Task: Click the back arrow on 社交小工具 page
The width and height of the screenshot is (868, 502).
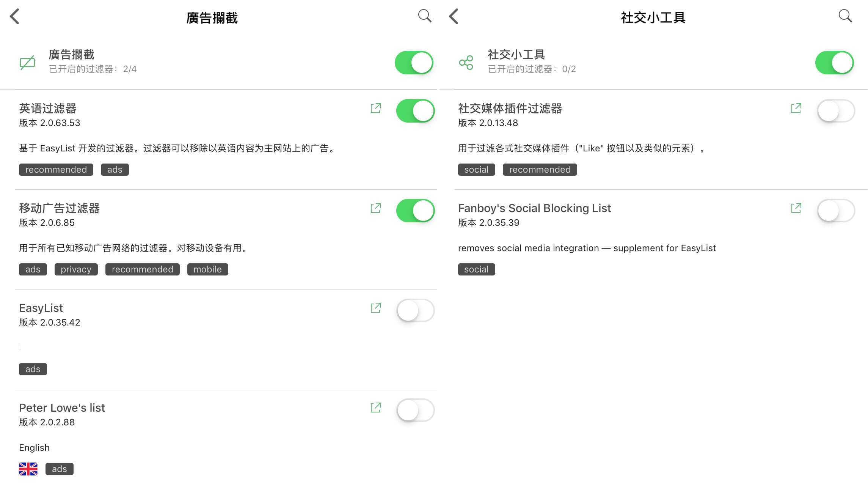Action: pos(454,17)
